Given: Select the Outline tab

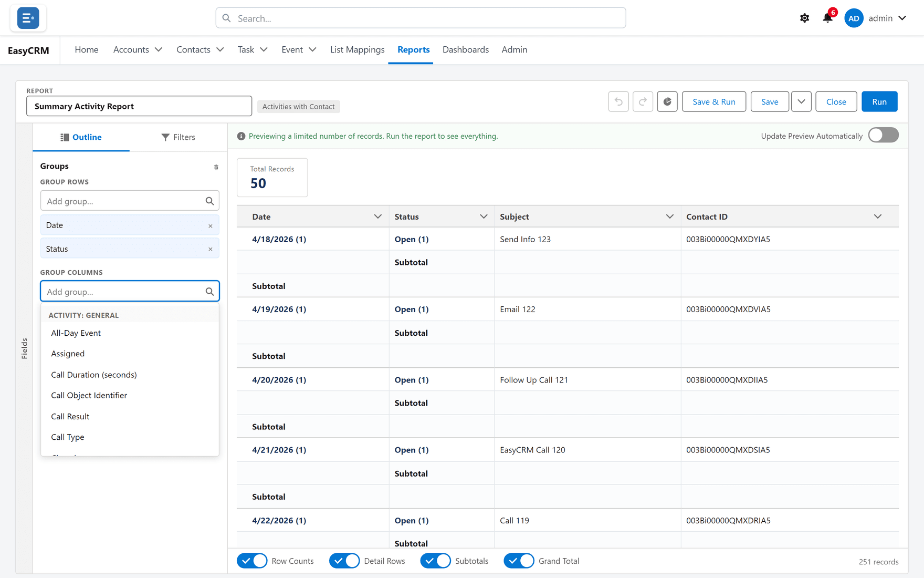Looking at the screenshot, I should pyautogui.click(x=81, y=137).
